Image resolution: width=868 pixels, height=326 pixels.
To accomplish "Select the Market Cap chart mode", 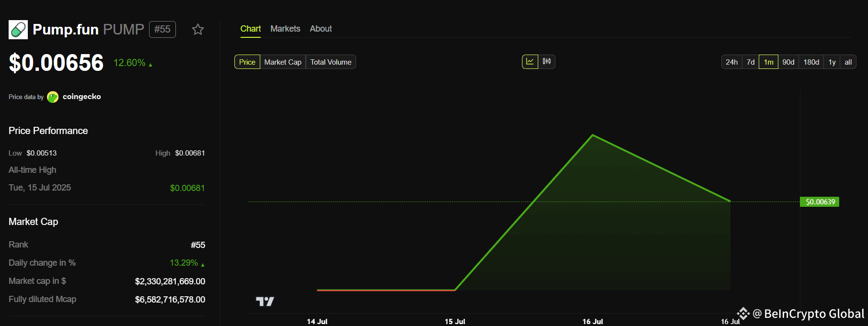I will tap(283, 62).
